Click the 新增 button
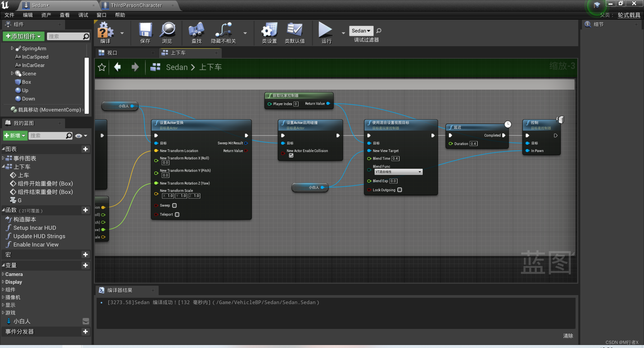The image size is (644, 348). (x=15, y=136)
